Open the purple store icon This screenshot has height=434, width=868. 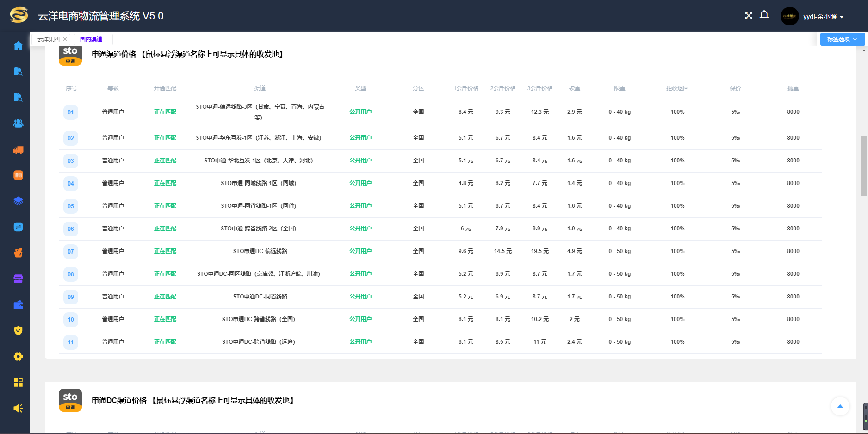(18, 279)
